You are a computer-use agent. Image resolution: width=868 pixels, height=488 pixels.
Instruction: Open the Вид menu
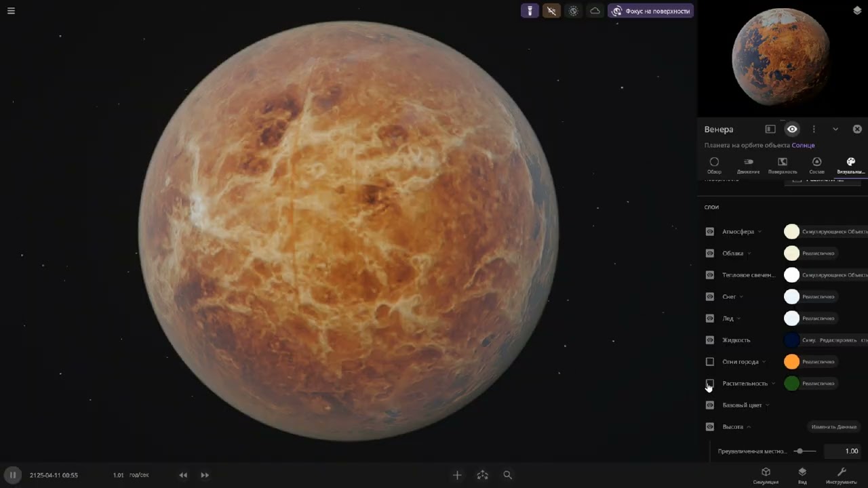tap(802, 475)
